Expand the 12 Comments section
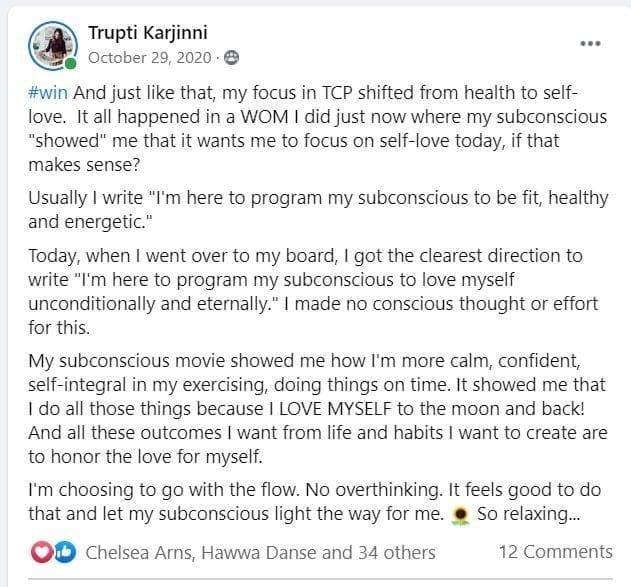Image resolution: width=631 pixels, height=587 pixels. [x=555, y=551]
